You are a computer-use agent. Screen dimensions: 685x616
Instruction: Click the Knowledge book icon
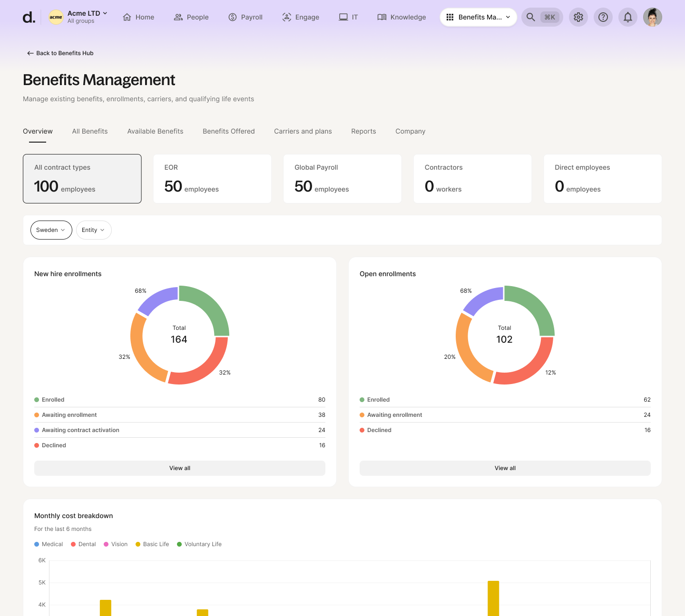point(382,17)
